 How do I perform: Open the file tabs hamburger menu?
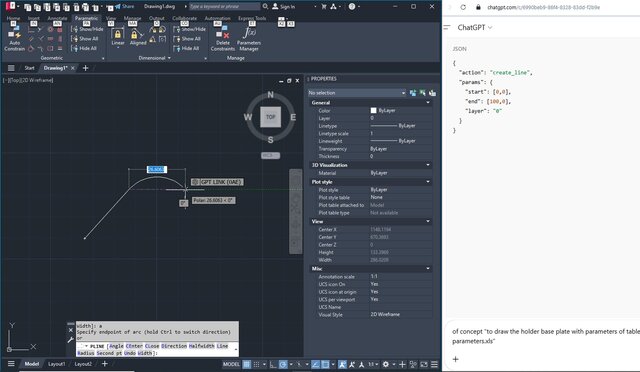point(11,68)
